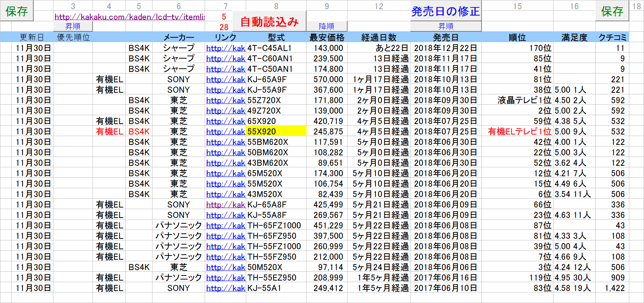Select the 液晶テレビ1位 rank cell
Viewport: 644px width, 303px height.
(517, 100)
